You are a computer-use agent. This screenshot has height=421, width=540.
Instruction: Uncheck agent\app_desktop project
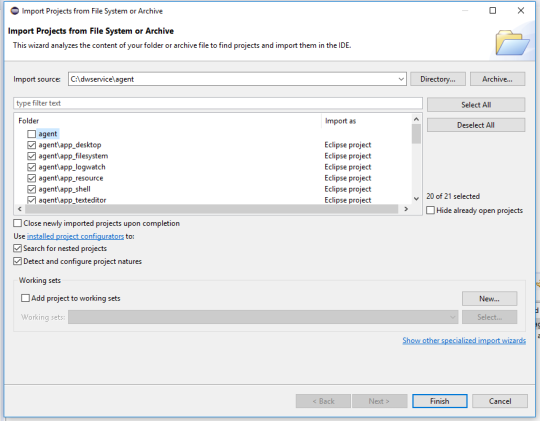pyautogui.click(x=31, y=145)
